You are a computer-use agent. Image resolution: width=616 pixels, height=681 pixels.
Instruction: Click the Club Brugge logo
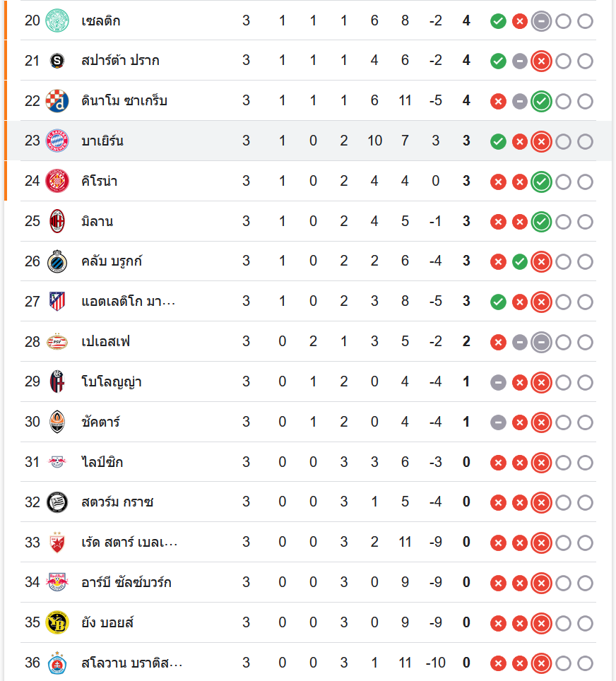(57, 261)
